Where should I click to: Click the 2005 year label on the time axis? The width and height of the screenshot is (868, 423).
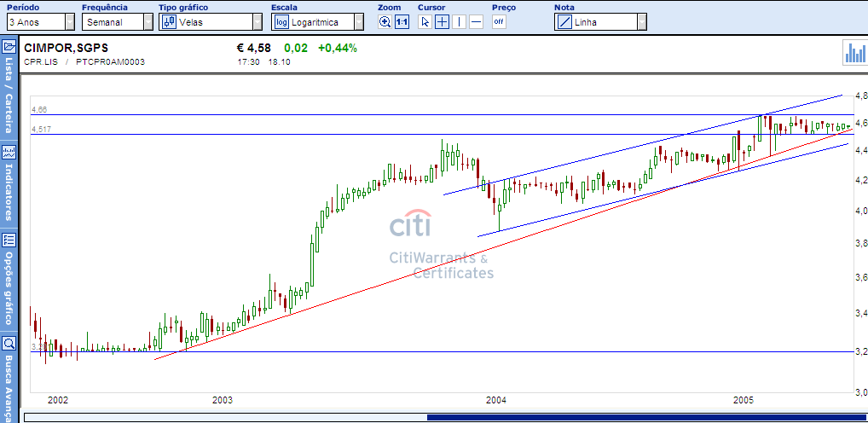(744, 400)
